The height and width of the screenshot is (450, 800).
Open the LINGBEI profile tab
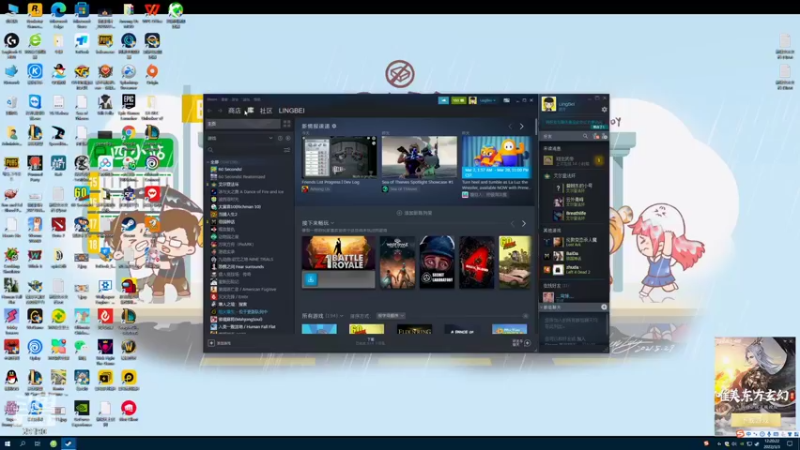pyautogui.click(x=291, y=111)
